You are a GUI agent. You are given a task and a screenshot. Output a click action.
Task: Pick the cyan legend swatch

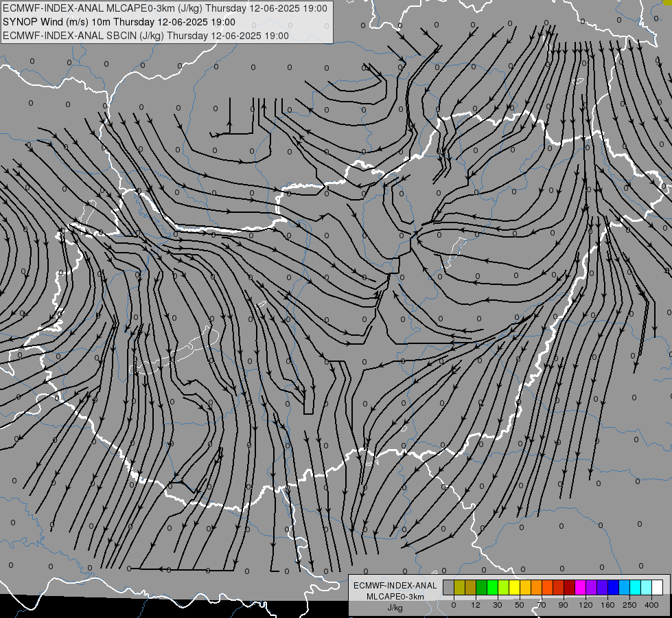click(636, 588)
